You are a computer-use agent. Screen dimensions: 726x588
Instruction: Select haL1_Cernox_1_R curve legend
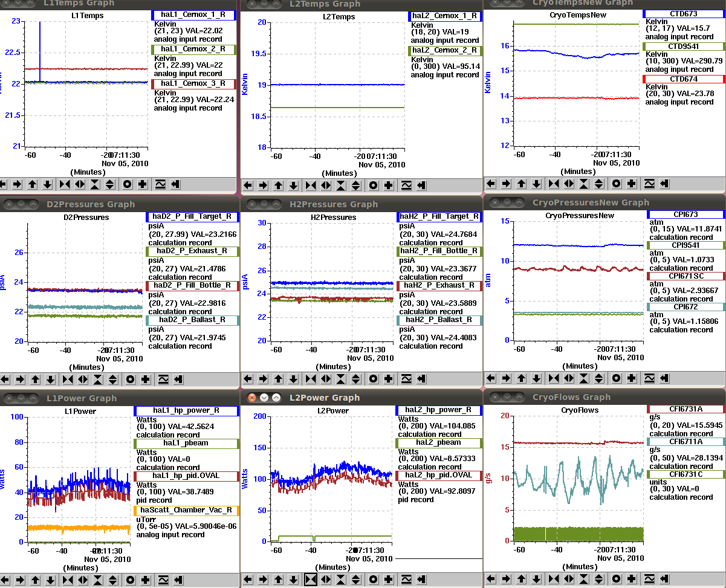[193, 15]
